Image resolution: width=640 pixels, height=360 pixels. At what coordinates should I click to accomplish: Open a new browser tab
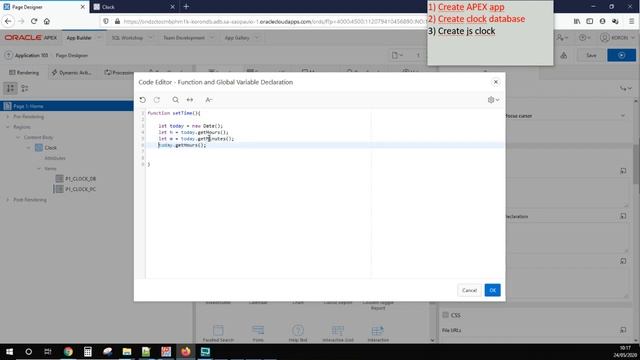186,7
